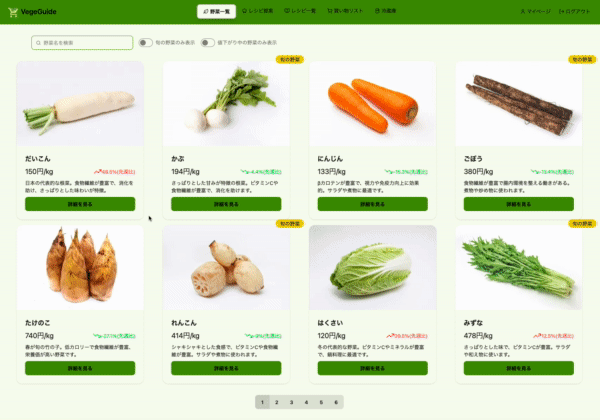
Task: Open the レシピ一覧 navigation item
Action: click(300, 11)
